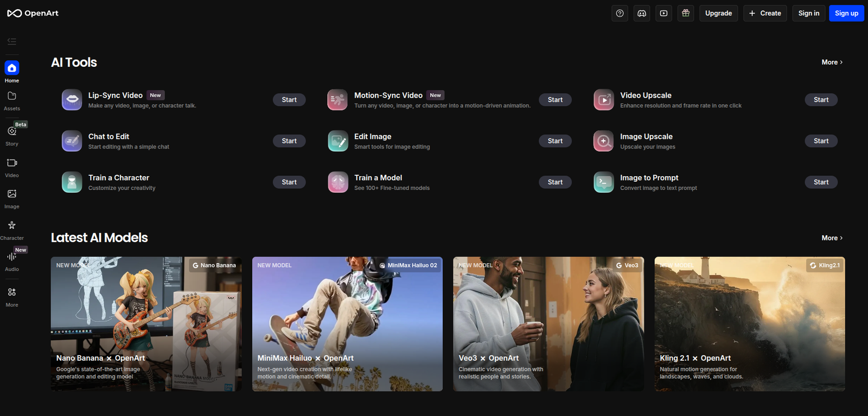This screenshot has width=868, height=416.
Task: Open the Discord community icon
Action: (x=642, y=13)
